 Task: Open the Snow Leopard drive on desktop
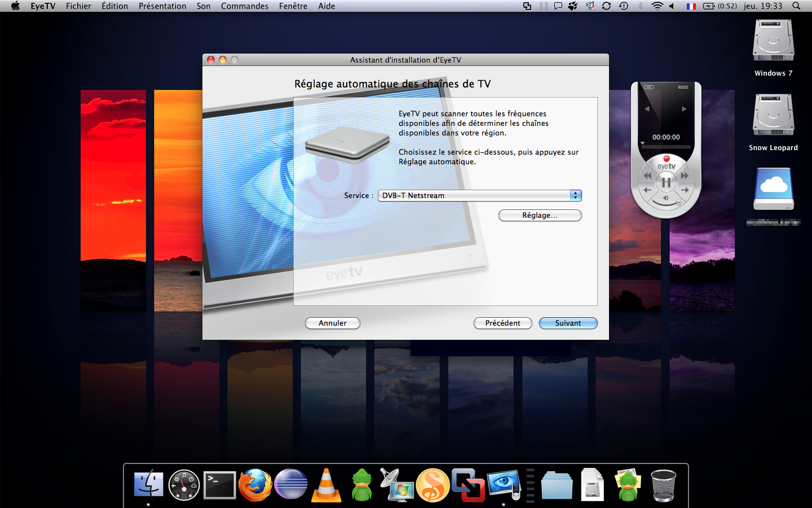(x=774, y=115)
